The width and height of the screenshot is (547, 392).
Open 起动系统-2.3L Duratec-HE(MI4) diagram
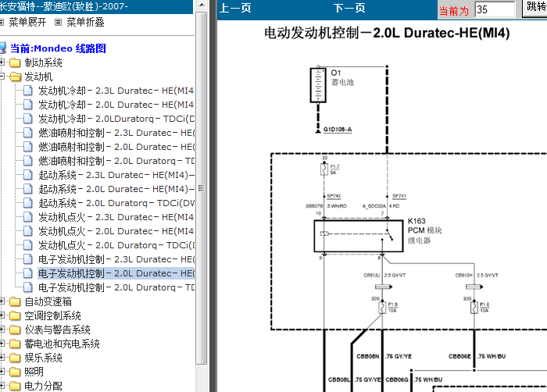click(x=116, y=175)
